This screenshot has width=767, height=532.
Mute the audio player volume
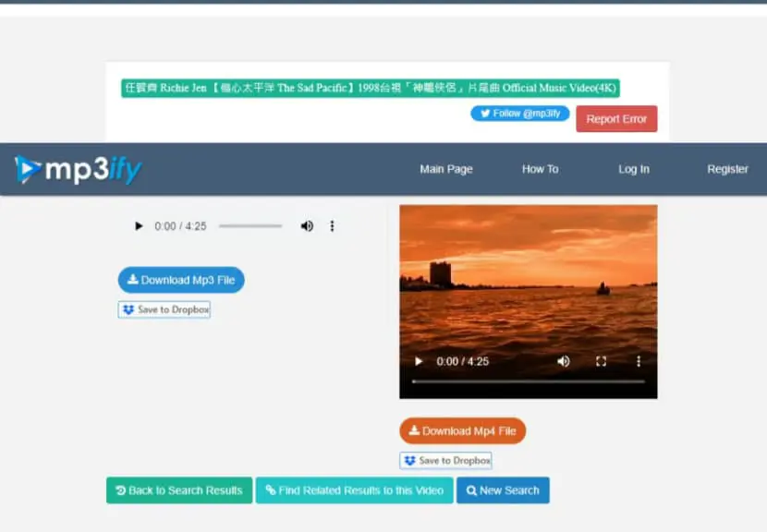pyautogui.click(x=307, y=226)
